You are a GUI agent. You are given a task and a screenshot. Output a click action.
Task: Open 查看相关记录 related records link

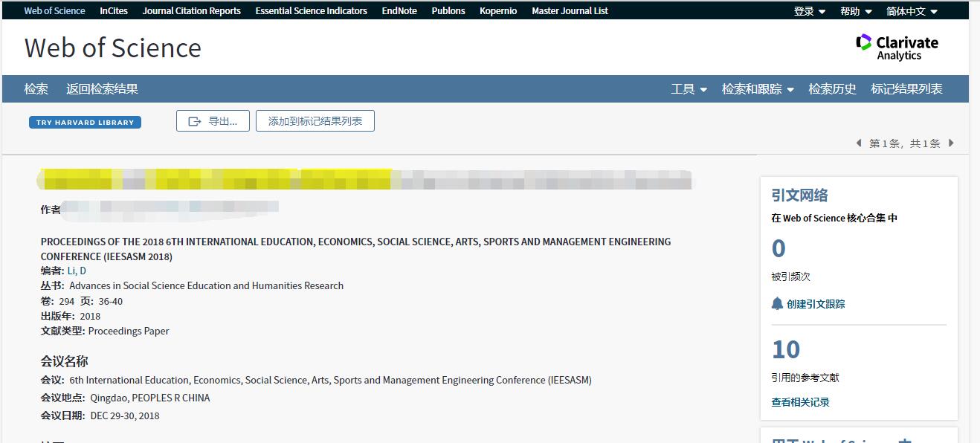[x=800, y=402]
